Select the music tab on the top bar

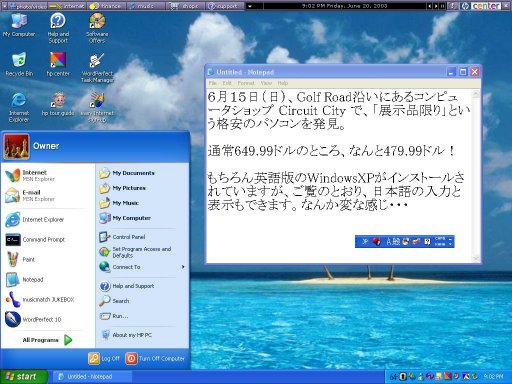(146, 6)
